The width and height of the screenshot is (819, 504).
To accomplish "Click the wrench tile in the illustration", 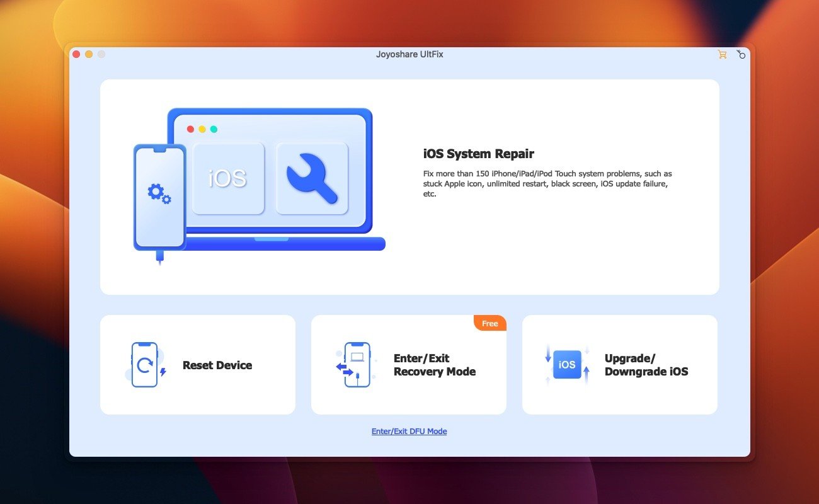I will [312, 178].
